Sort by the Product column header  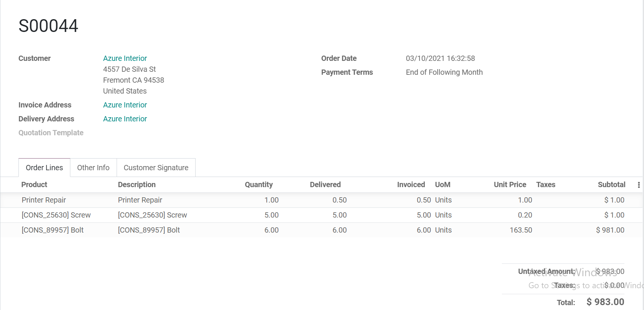(x=34, y=184)
